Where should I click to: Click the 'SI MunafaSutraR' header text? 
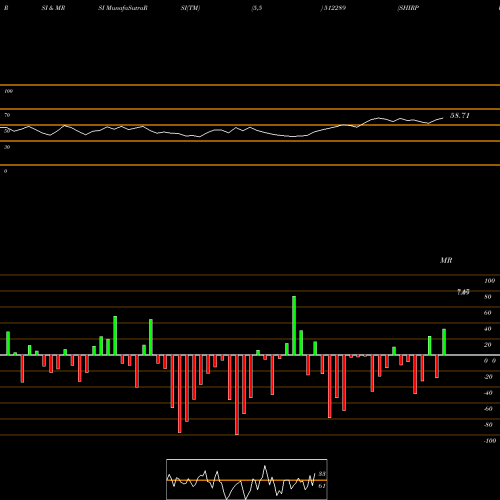123,8
